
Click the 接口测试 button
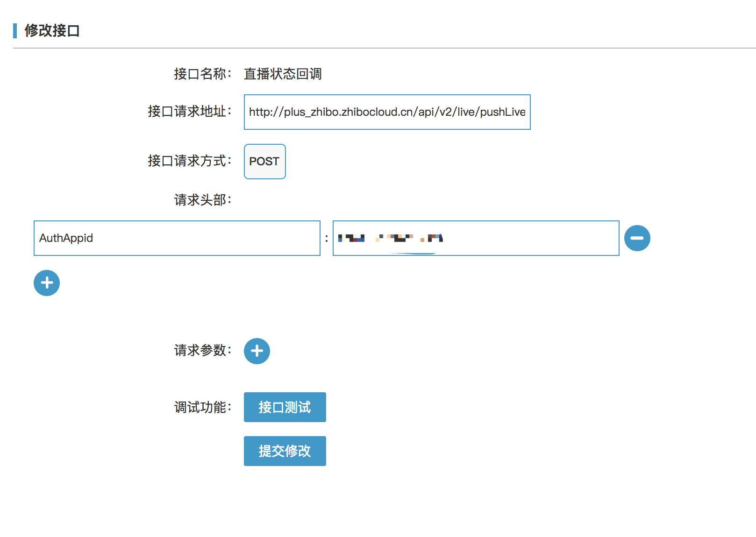coord(285,407)
